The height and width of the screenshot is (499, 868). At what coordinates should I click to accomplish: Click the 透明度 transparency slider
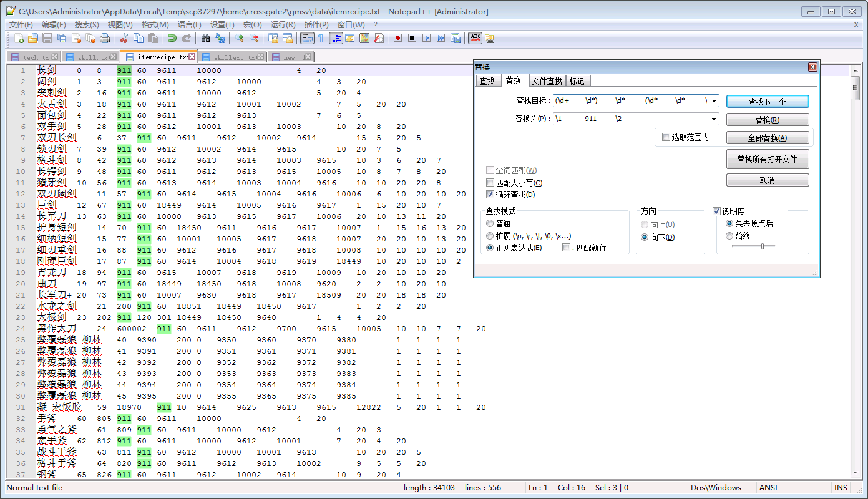point(763,246)
